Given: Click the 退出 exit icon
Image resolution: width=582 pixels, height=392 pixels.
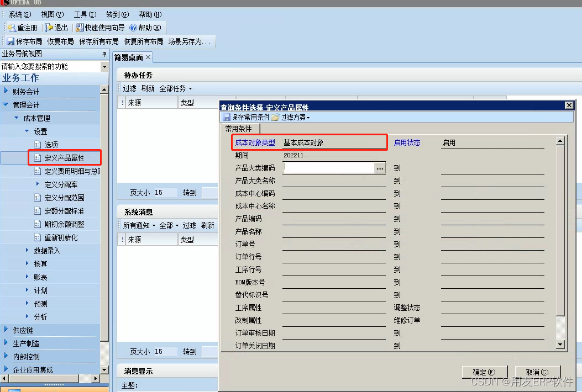Looking at the screenshot, I should coord(49,28).
